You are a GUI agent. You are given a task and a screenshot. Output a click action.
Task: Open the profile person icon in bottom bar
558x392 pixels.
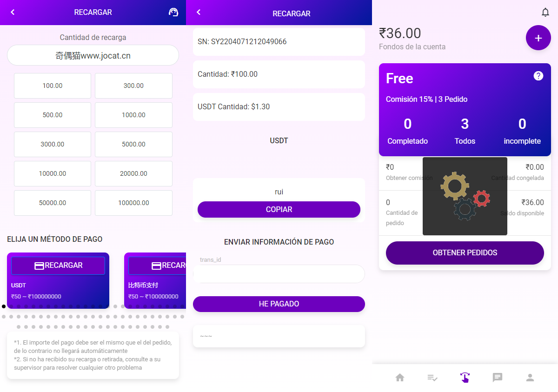tap(530, 378)
